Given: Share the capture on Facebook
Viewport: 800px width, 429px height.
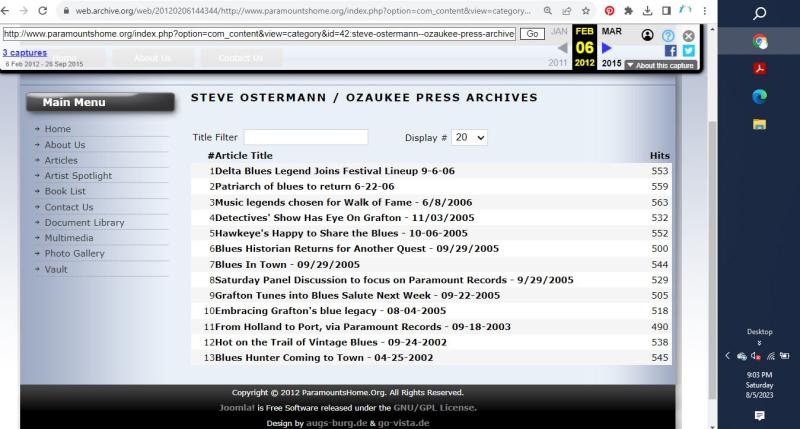Looking at the screenshot, I should click(671, 50).
